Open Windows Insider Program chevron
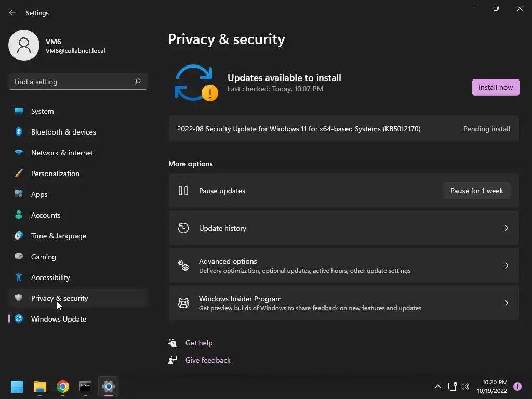Image resolution: width=532 pixels, height=399 pixels. pos(506,303)
